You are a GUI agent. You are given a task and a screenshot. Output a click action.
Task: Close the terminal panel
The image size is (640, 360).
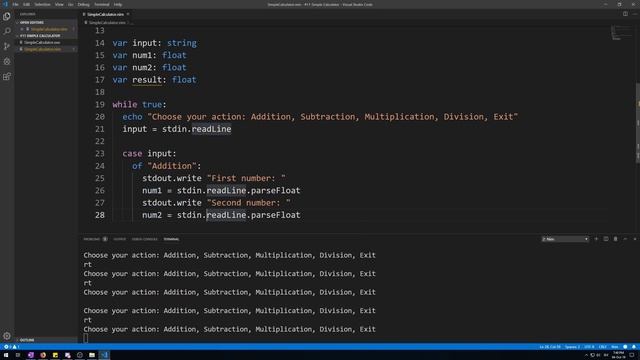tap(635, 239)
